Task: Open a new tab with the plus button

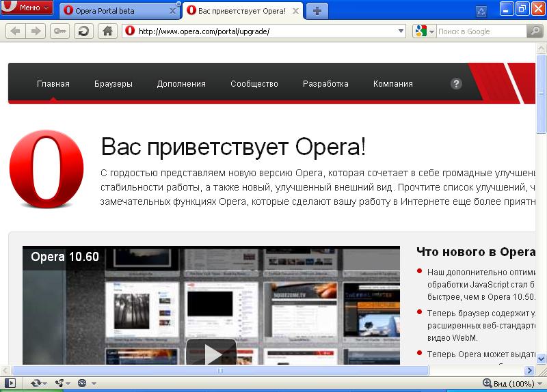Action: pos(317,11)
